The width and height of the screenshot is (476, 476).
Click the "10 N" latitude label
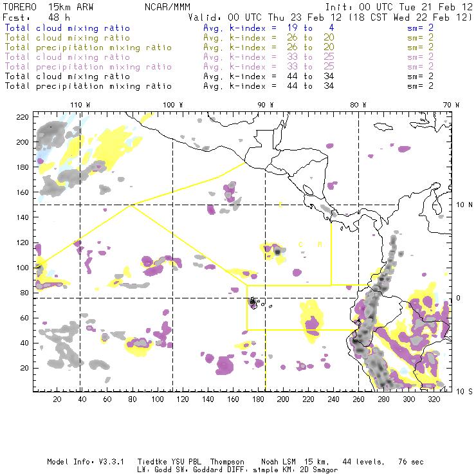point(464,205)
